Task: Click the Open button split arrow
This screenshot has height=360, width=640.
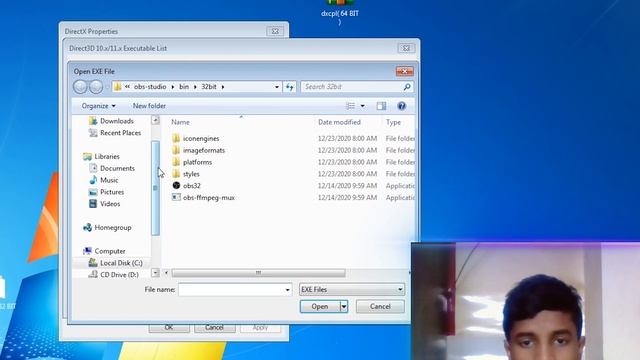Action: pyautogui.click(x=344, y=306)
